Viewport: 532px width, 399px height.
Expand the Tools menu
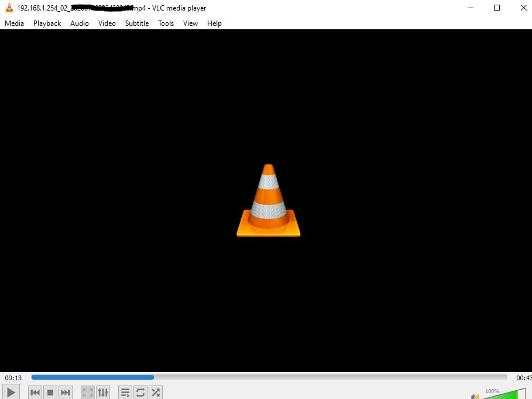tap(166, 23)
